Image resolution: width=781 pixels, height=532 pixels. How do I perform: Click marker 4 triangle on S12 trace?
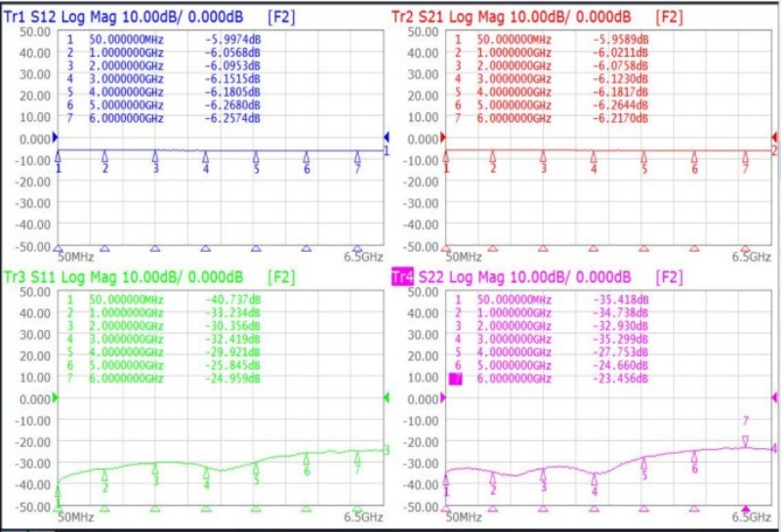coord(206,156)
